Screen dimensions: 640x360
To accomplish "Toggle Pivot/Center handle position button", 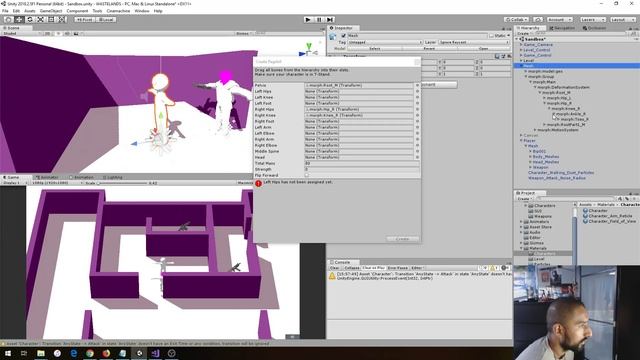I will pyautogui.click(x=84, y=19).
